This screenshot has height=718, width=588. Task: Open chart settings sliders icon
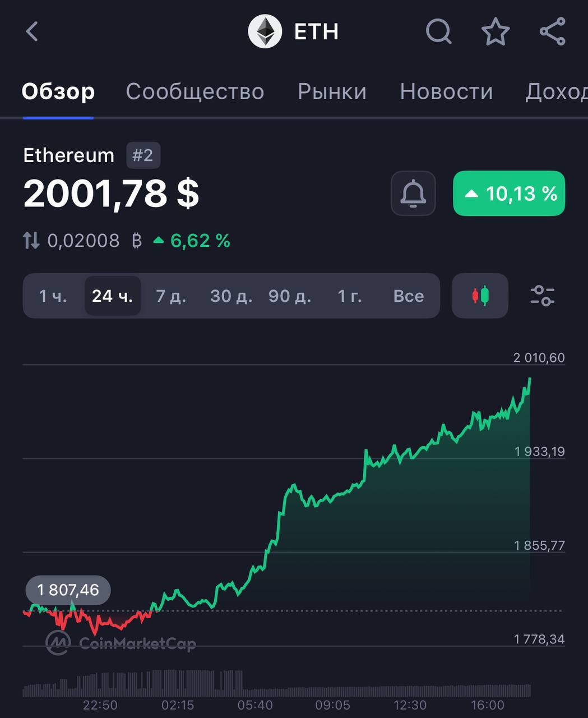click(542, 296)
